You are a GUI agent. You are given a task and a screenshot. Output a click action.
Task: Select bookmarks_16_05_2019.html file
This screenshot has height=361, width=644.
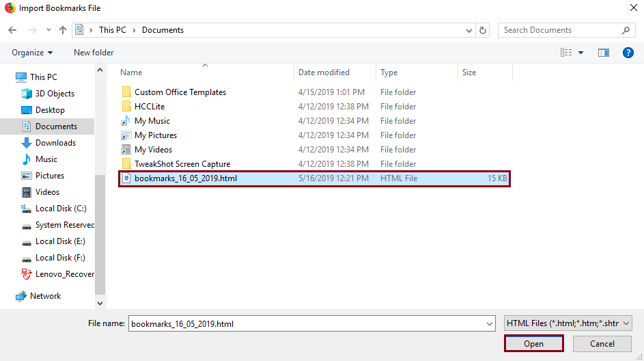(x=314, y=178)
